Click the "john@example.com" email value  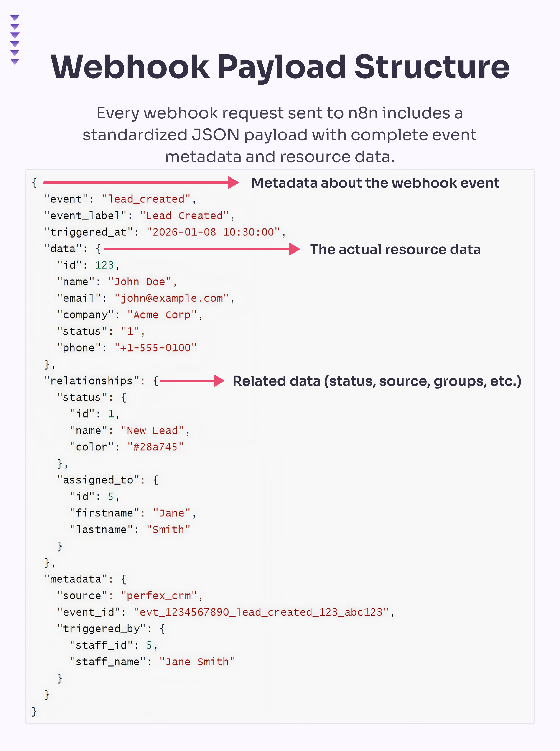pyautogui.click(x=172, y=298)
